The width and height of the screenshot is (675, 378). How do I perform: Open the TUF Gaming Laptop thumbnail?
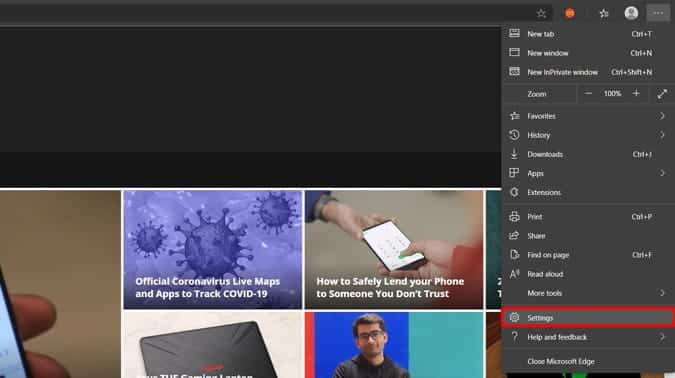click(x=213, y=345)
